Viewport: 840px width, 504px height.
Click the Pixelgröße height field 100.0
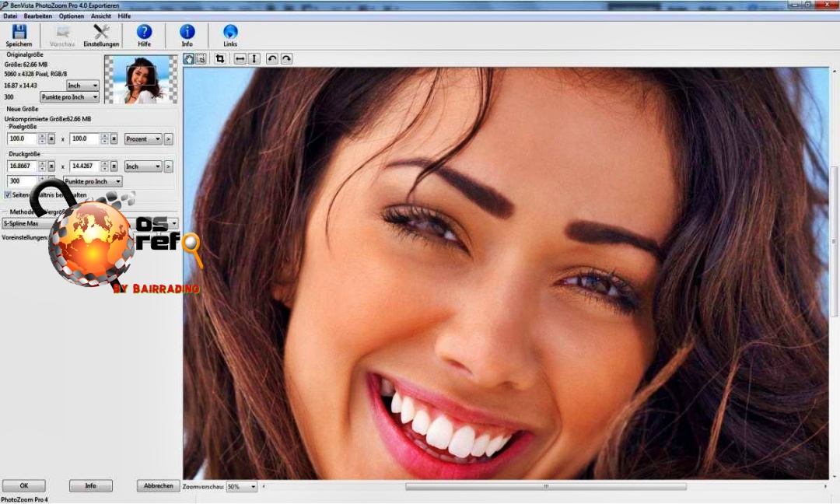(x=85, y=138)
